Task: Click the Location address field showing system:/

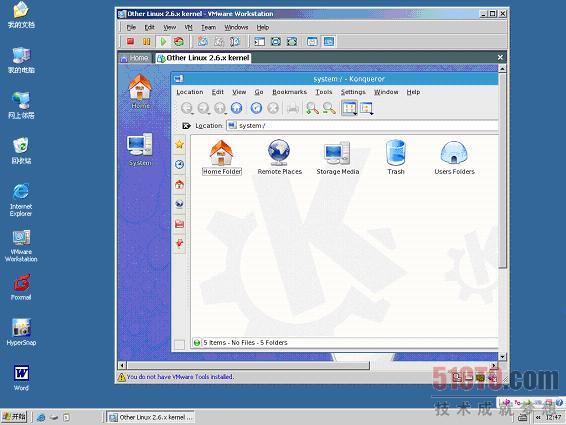Action: tap(362, 126)
